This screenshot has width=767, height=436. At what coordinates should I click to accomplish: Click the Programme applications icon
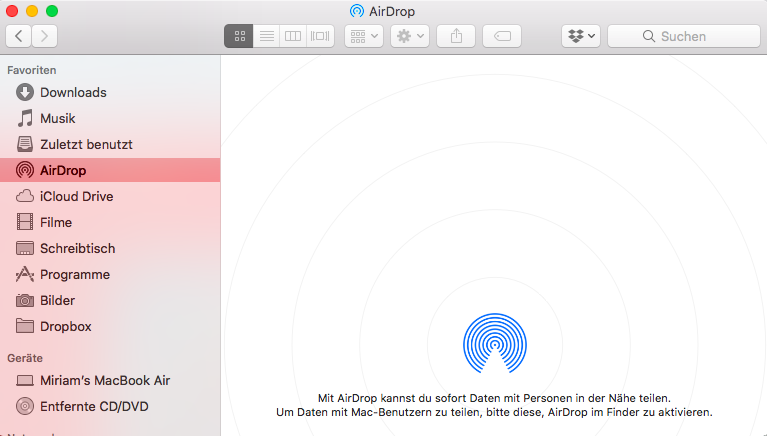(x=25, y=274)
